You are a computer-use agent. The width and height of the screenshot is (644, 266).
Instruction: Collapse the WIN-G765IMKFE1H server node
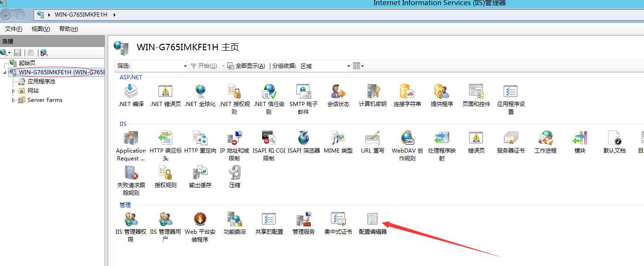(5, 73)
